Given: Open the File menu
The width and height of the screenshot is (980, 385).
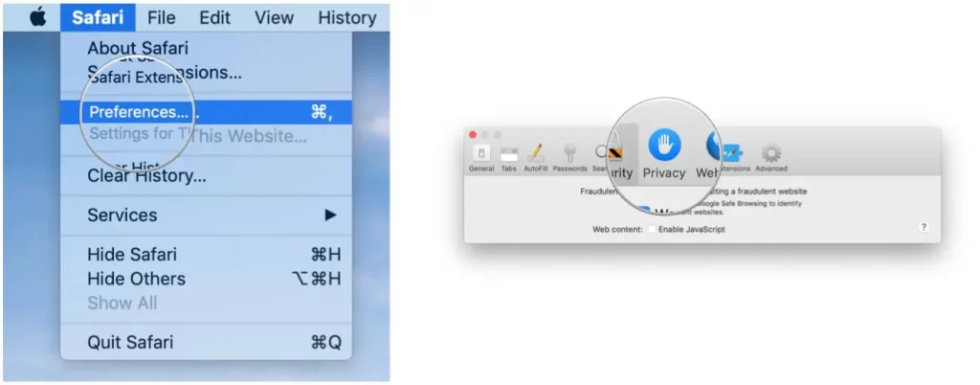Looking at the screenshot, I should pyautogui.click(x=161, y=17).
